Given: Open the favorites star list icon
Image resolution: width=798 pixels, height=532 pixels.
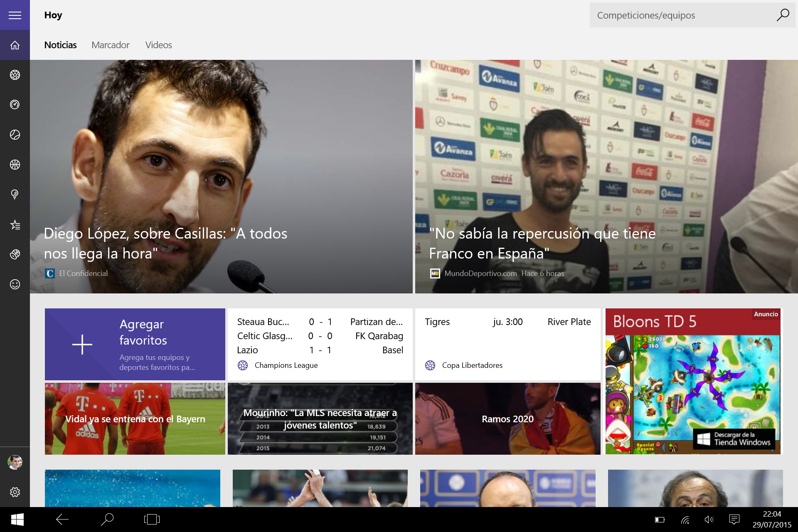Looking at the screenshot, I should coord(15,225).
